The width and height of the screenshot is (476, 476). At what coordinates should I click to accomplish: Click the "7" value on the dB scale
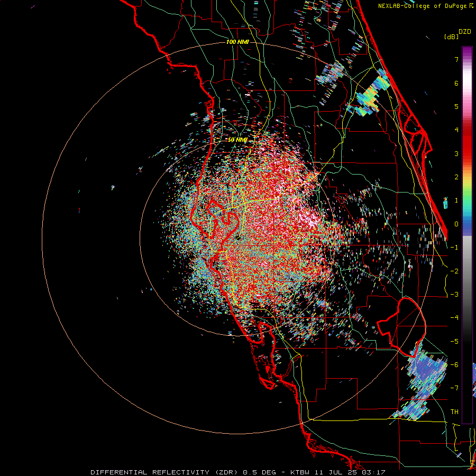click(456, 59)
